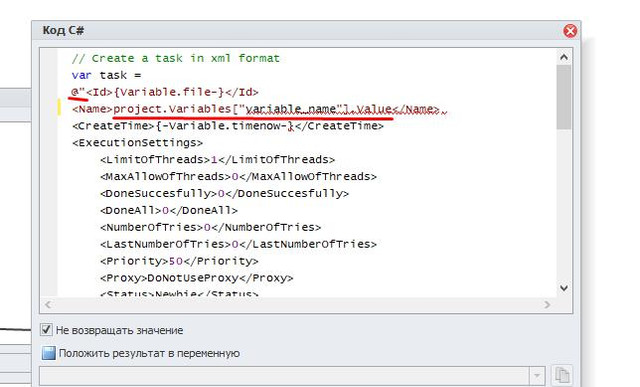Click the comment line Create a task in xml format
Image resolution: width=640 pixels, height=387 pixels.
pyautogui.click(x=176, y=58)
